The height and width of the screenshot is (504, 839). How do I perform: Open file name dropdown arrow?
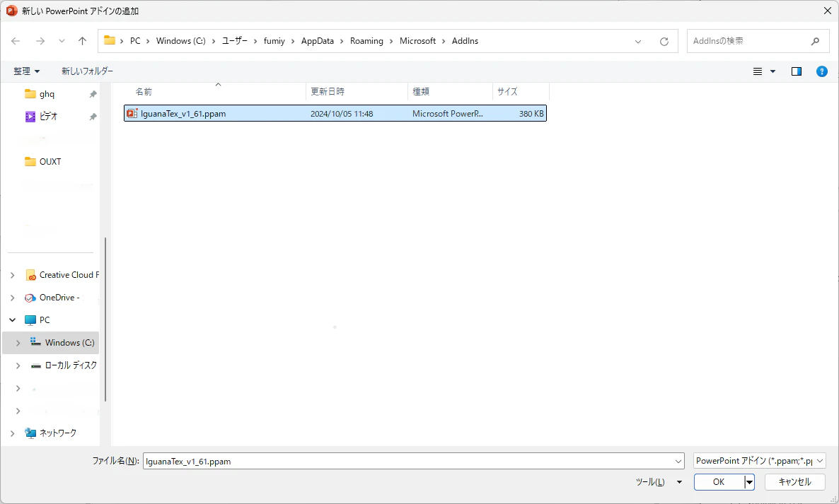point(678,462)
